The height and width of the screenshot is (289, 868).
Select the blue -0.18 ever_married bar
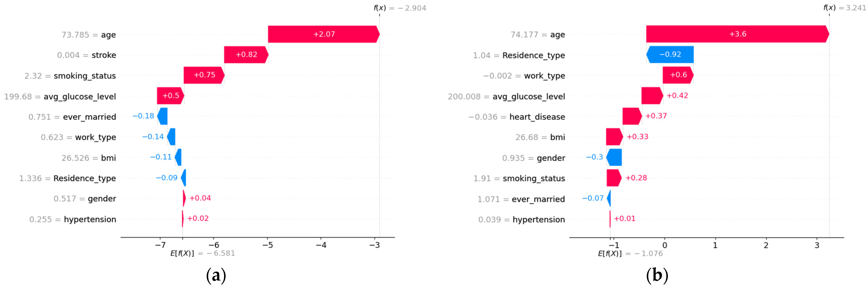(162, 116)
